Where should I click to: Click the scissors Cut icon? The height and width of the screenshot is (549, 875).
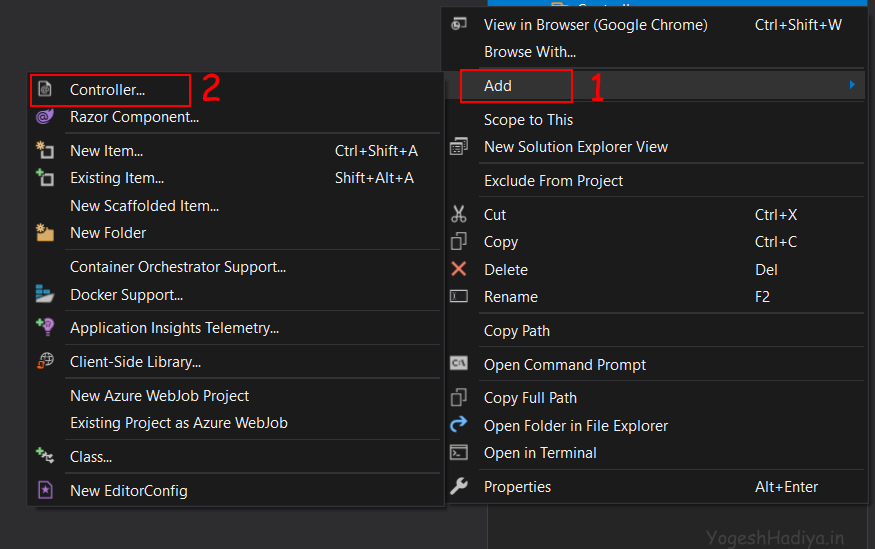(459, 214)
